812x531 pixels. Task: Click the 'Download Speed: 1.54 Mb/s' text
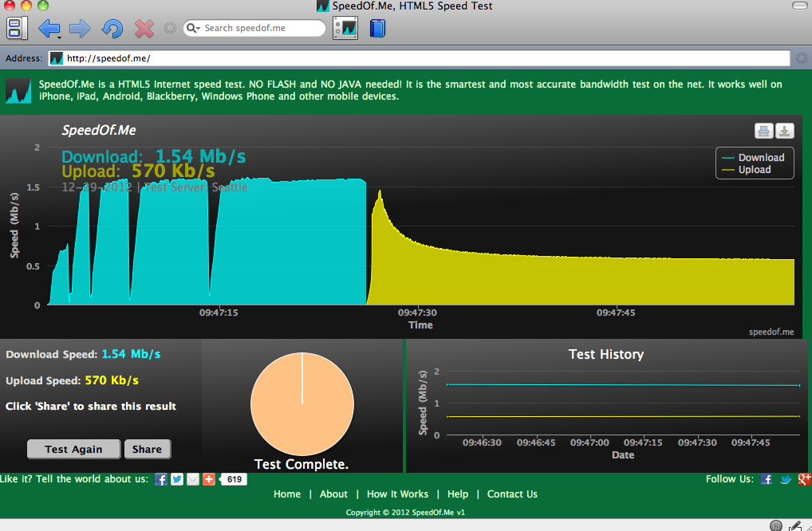coord(83,355)
